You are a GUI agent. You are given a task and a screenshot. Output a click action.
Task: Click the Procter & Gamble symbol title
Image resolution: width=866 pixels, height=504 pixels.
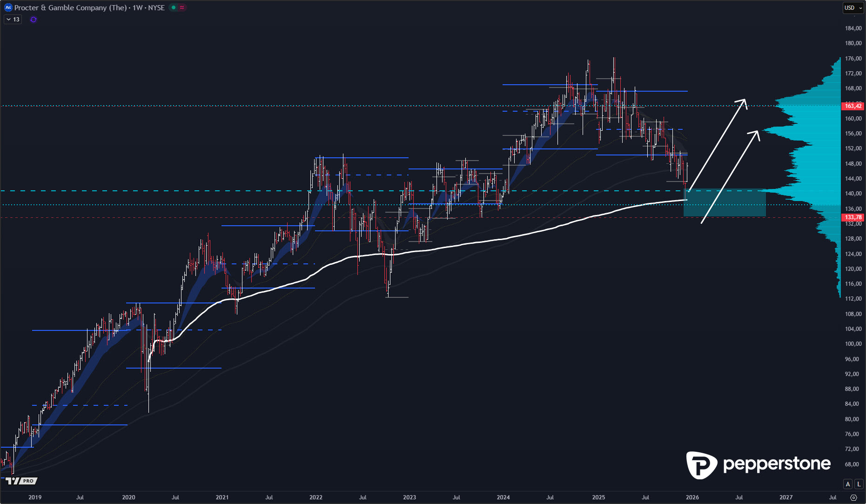pyautogui.click(x=70, y=7)
